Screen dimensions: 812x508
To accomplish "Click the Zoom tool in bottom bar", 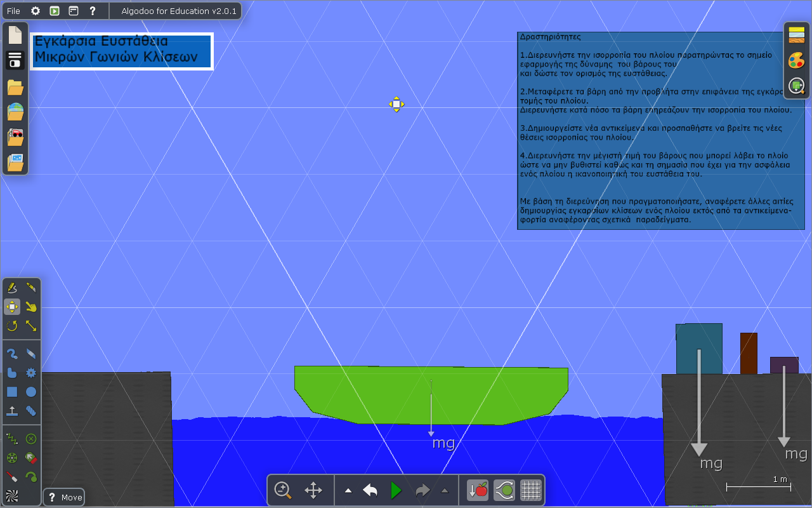I will pyautogui.click(x=283, y=490).
